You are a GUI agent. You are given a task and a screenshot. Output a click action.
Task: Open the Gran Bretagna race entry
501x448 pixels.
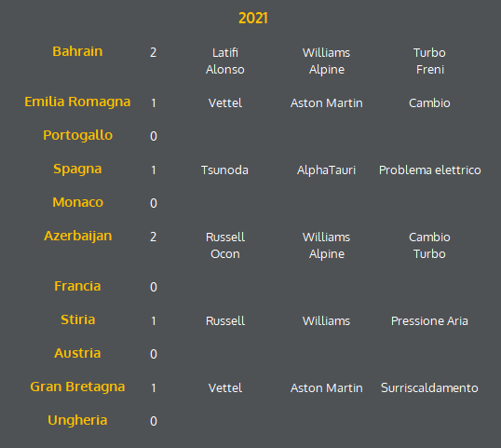(77, 387)
